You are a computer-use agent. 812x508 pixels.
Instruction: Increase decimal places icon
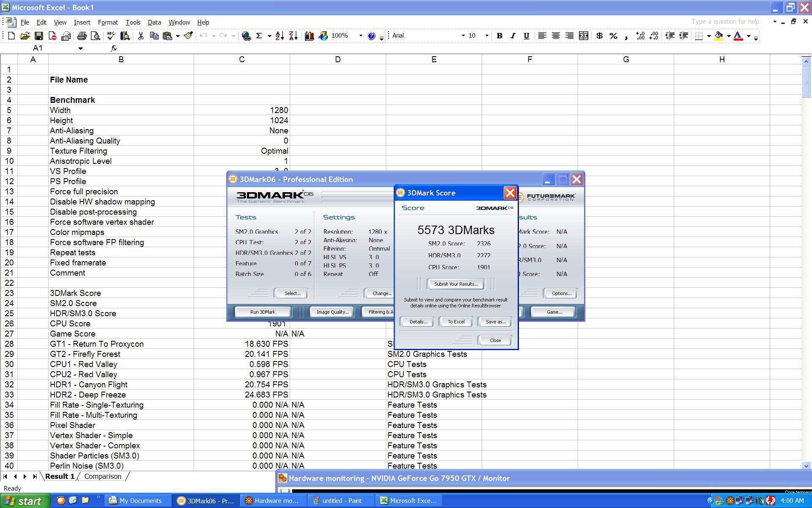[x=640, y=36]
